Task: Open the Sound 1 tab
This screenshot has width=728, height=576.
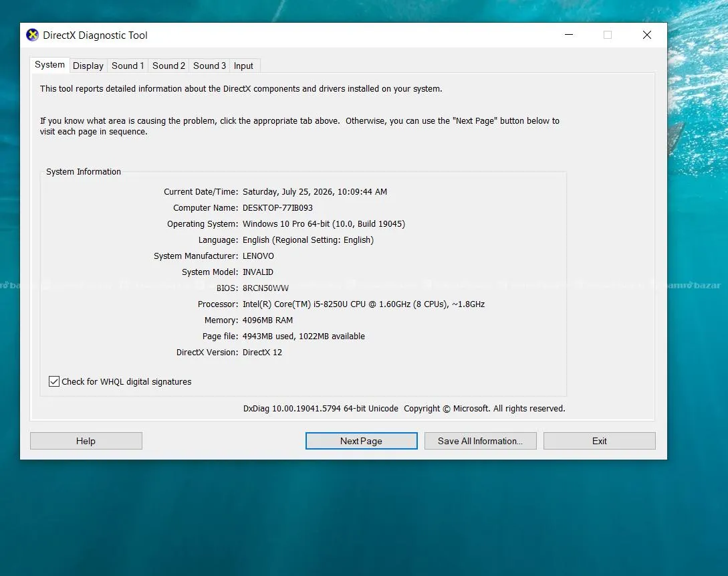Action: (x=128, y=66)
